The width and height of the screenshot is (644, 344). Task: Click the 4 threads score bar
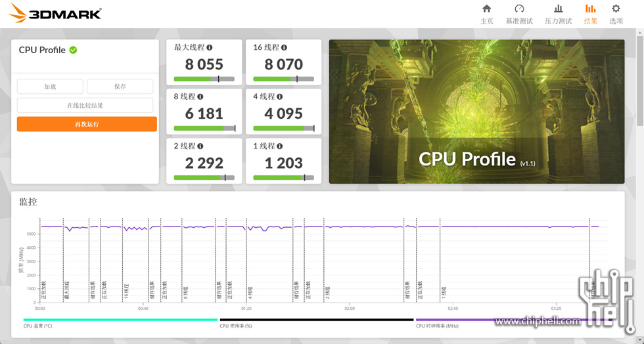coord(283,128)
